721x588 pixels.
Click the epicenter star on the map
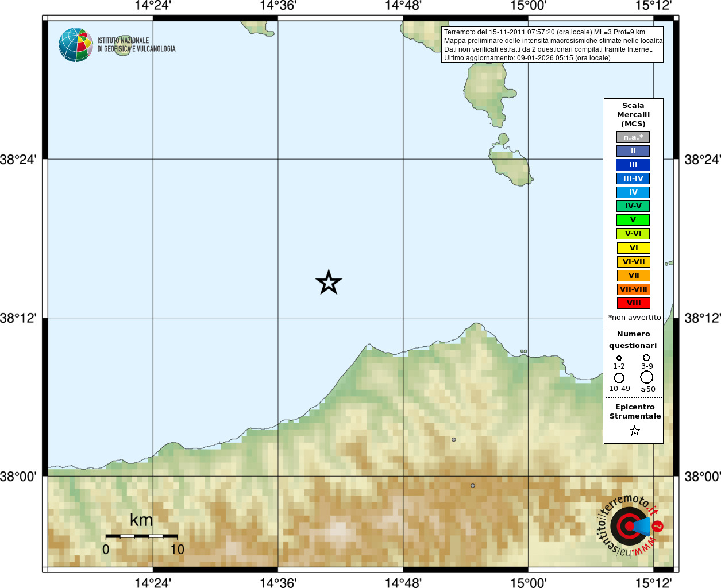point(329,282)
